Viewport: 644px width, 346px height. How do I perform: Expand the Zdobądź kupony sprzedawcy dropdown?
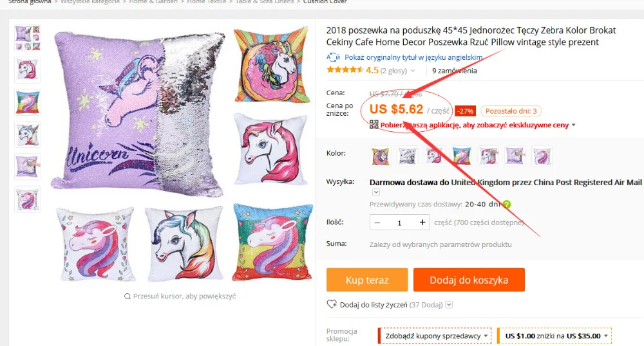tap(435, 336)
